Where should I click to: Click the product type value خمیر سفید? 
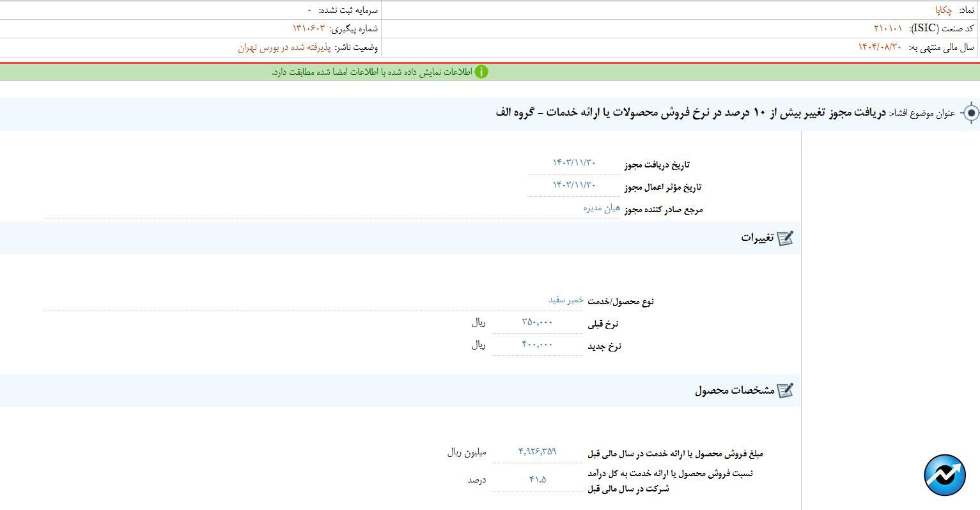566,300
